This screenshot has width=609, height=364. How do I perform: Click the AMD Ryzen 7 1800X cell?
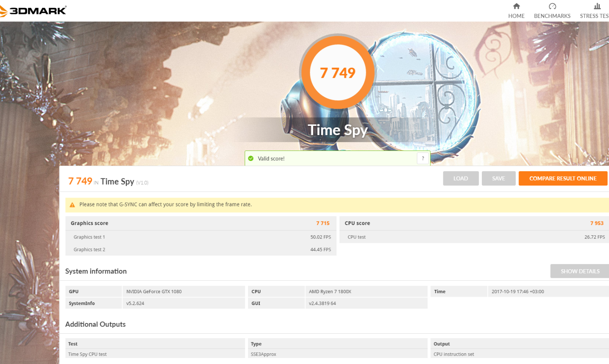click(366, 292)
